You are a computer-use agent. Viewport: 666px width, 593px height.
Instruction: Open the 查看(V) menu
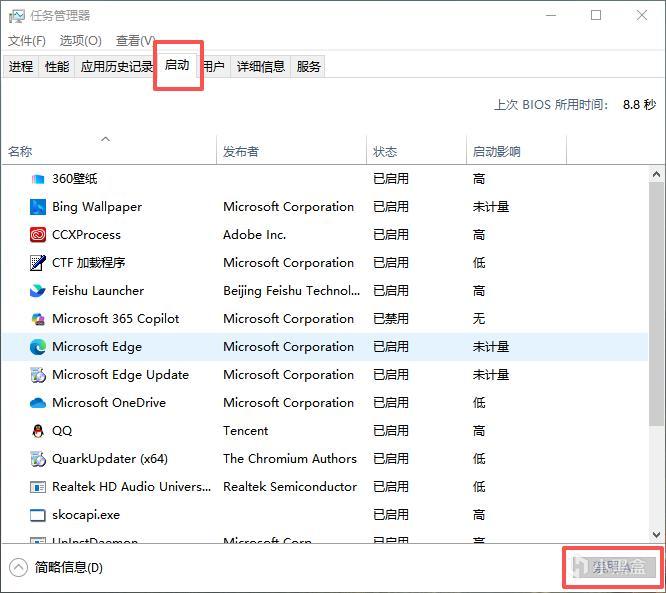135,41
